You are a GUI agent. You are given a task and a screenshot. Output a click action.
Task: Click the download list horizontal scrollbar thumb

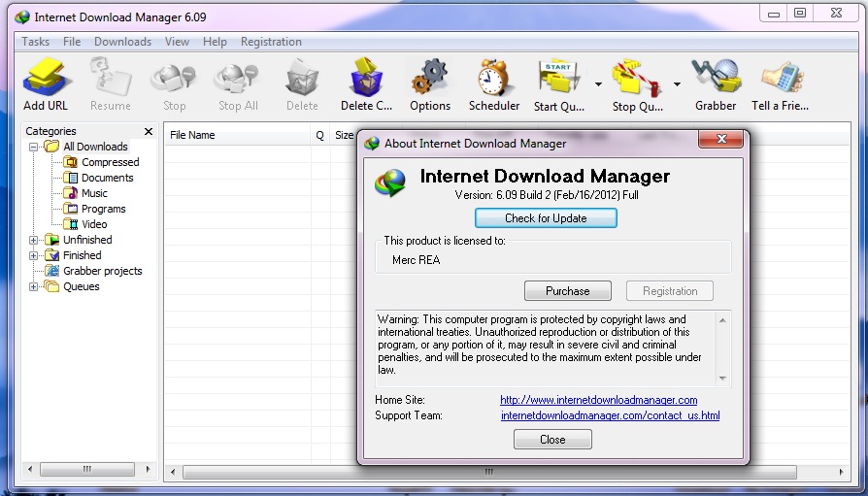[489, 472]
